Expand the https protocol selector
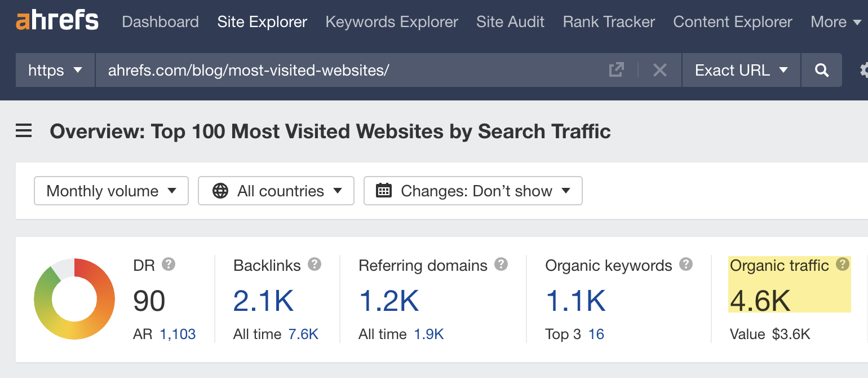This screenshot has height=378, width=868. [55, 70]
